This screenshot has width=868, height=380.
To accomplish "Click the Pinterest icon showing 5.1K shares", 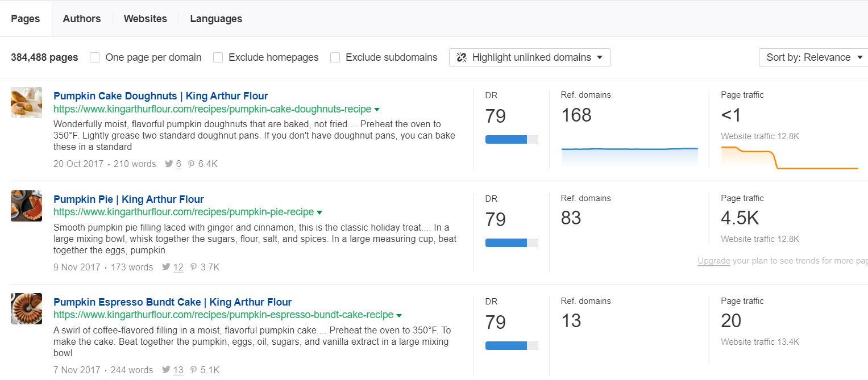I will [x=193, y=370].
